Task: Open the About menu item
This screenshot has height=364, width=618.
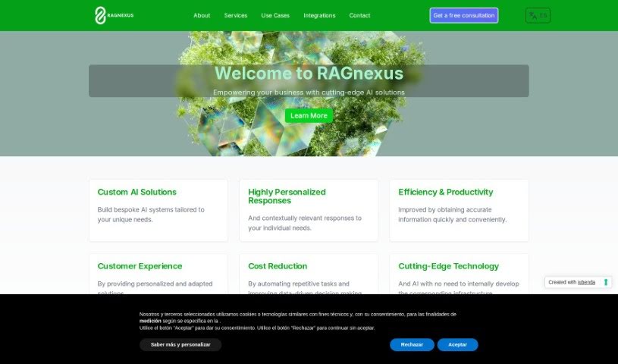Action: tap(202, 15)
